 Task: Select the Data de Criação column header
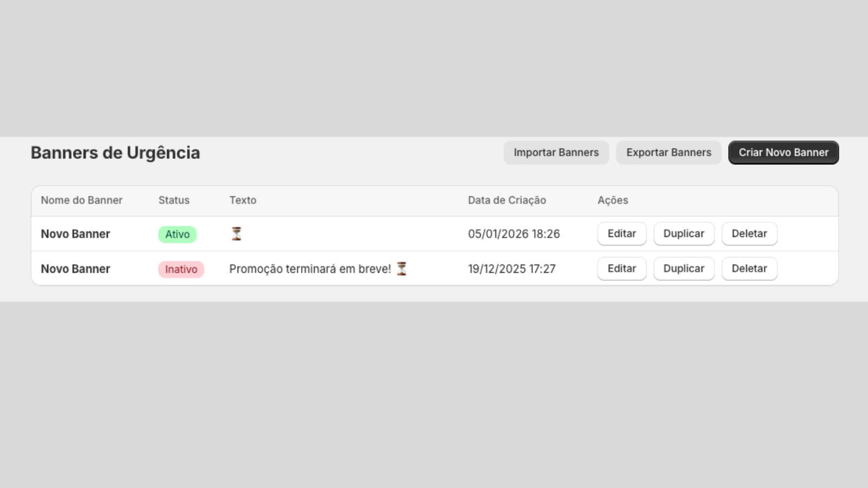click(x=507, y=200)
